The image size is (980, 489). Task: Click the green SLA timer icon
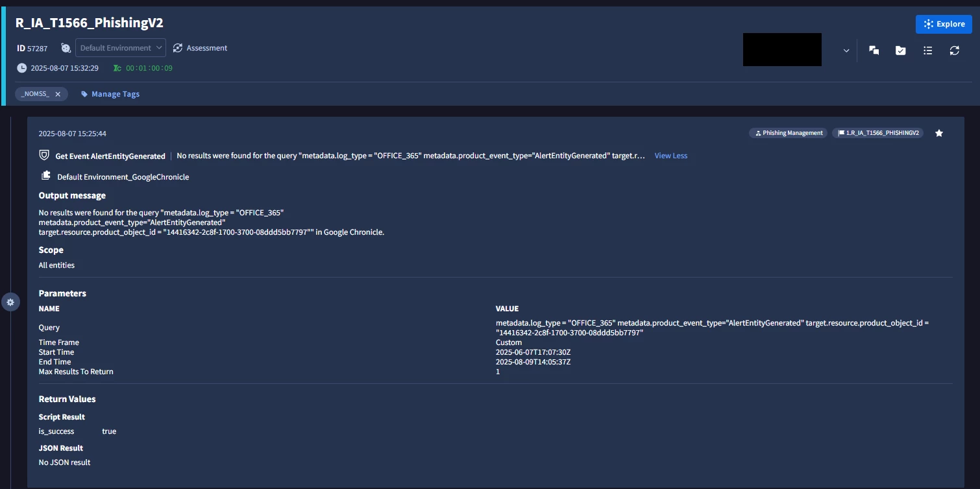tap(117, 68)
